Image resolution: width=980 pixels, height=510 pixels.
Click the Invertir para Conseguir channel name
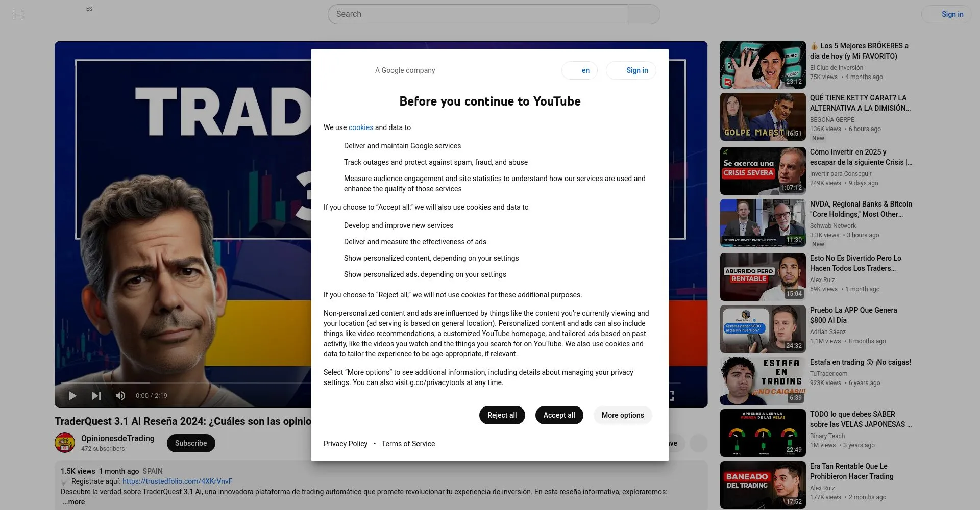coord(841,174)
